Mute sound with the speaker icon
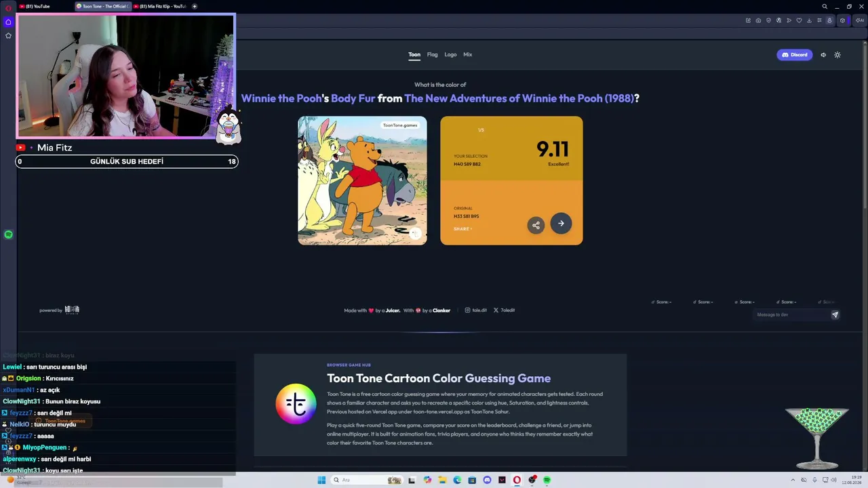This screenshot has height=488, width=868. (x=823, y=55)
